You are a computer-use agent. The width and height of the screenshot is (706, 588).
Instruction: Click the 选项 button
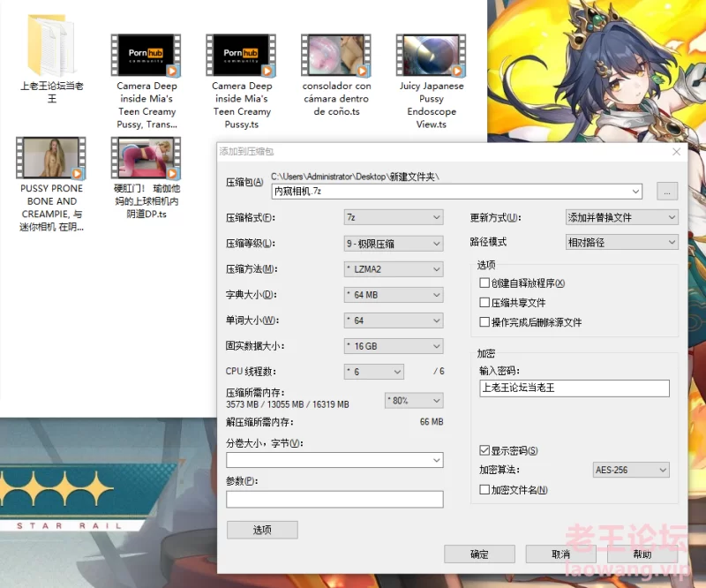coord(262,530)
